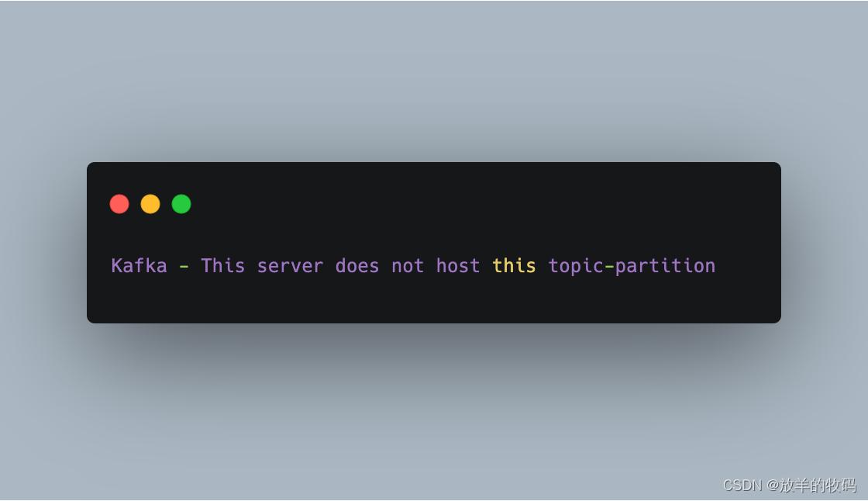This screenshot has height=501, width=868.
Task: Click the green maximize dot
Action: pyautogui.click(x=181, y=204)
